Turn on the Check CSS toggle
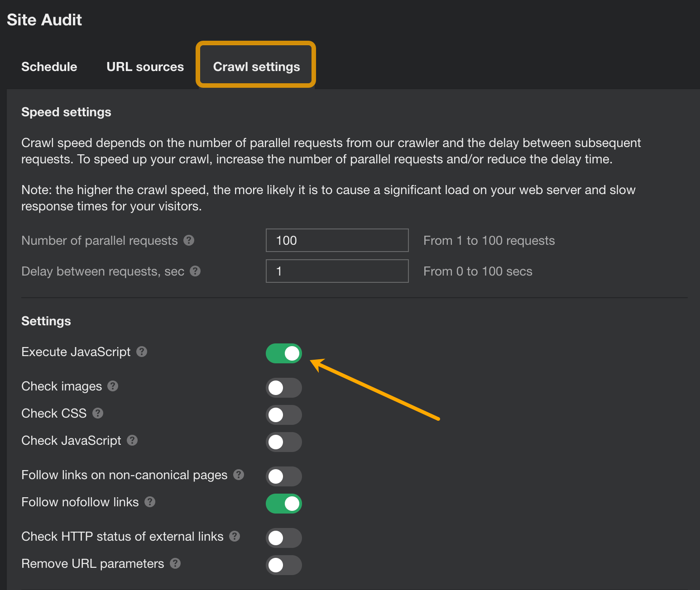 pos(284,415)
